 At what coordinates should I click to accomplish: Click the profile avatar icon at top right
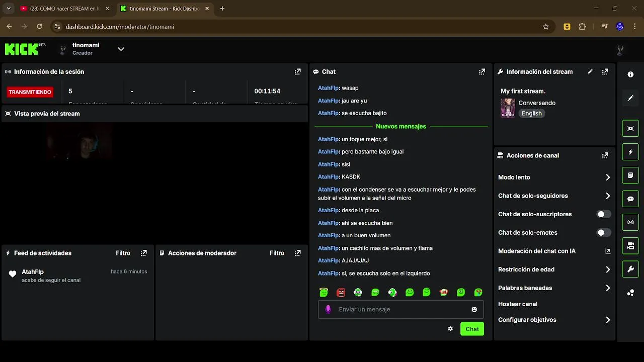click(620, 49)
